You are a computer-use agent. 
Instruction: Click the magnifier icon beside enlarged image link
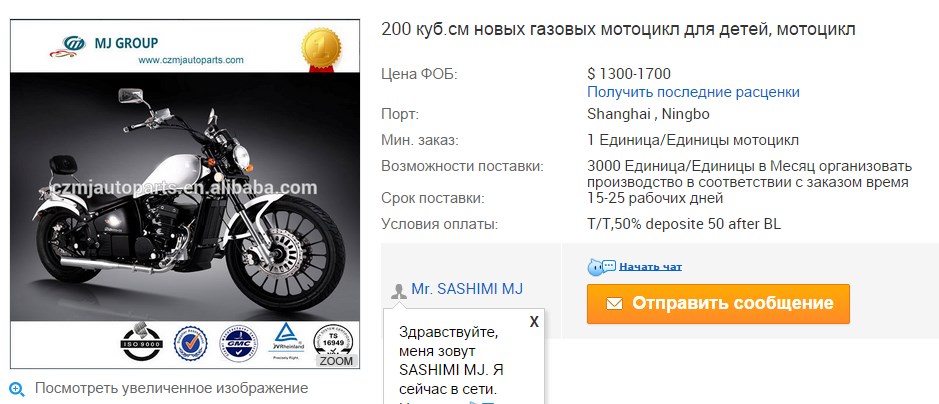pos(17,390)
